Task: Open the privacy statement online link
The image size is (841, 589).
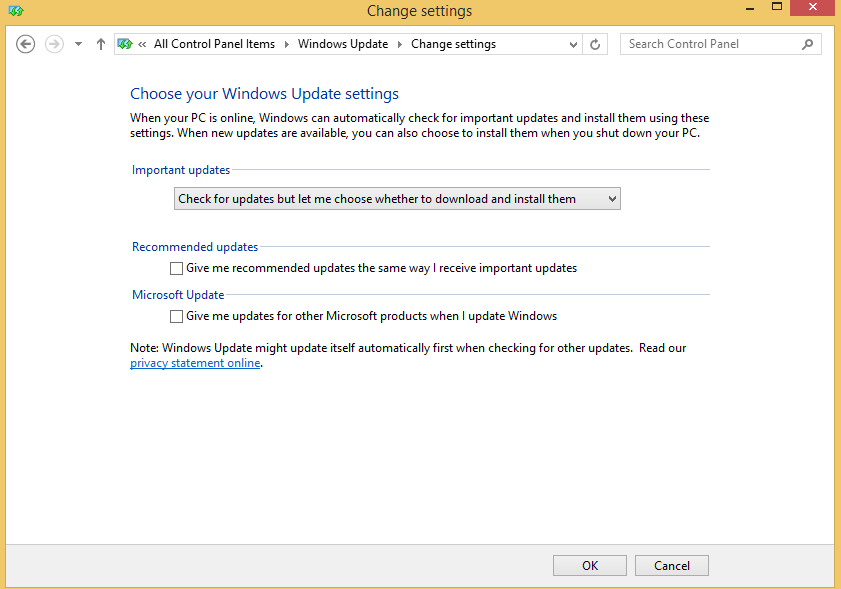Action: [195, 363]
